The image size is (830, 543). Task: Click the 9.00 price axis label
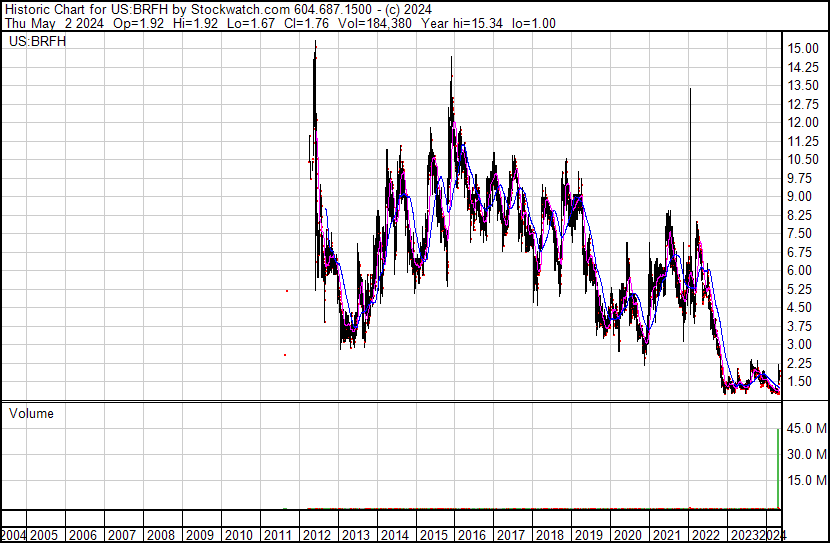click(x=800, y=196)
